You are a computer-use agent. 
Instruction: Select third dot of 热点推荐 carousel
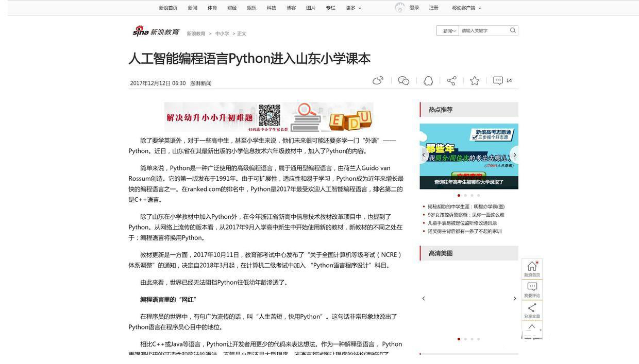coord(472,196)
